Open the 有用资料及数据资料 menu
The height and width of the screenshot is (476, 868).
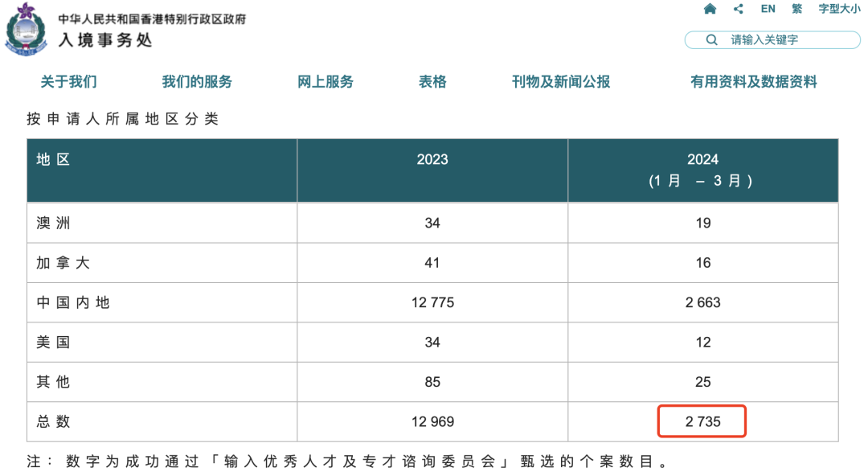[753, 82]
